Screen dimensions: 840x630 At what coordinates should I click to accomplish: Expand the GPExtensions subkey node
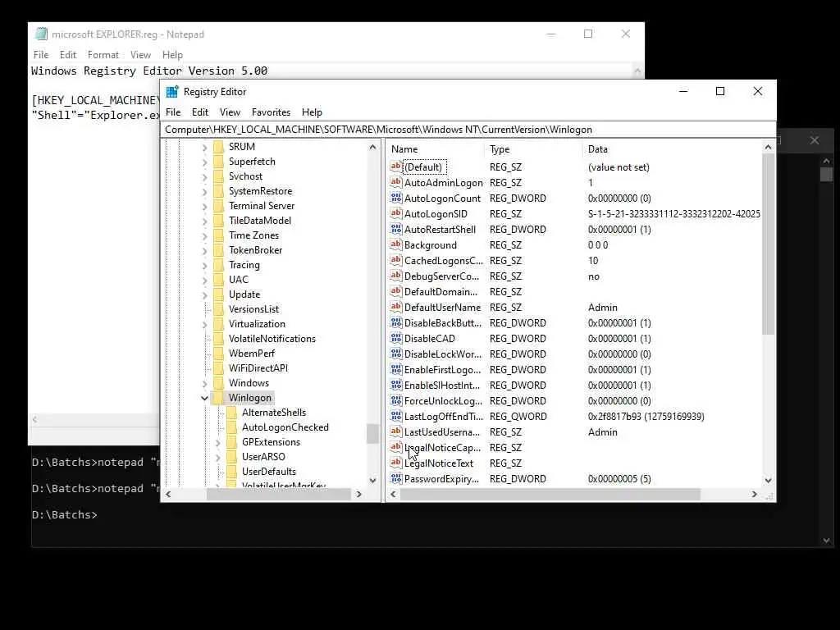coord(217,442)
